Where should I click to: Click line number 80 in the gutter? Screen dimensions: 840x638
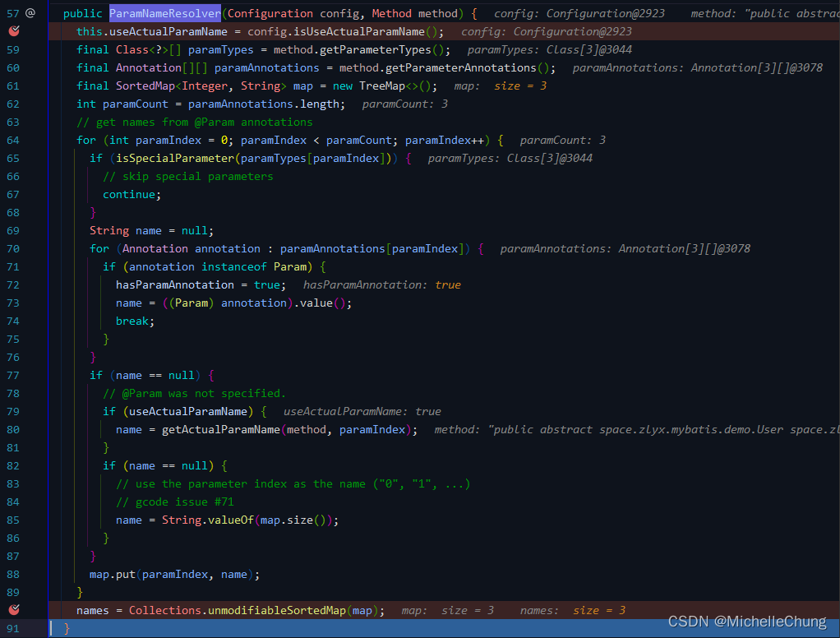click(13, 430)
